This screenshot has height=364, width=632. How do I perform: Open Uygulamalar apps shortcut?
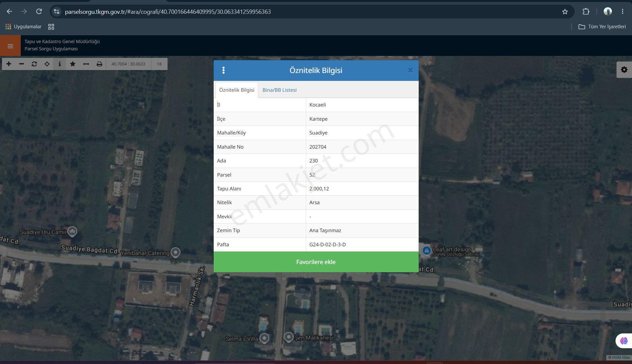[x=23, y=27]
